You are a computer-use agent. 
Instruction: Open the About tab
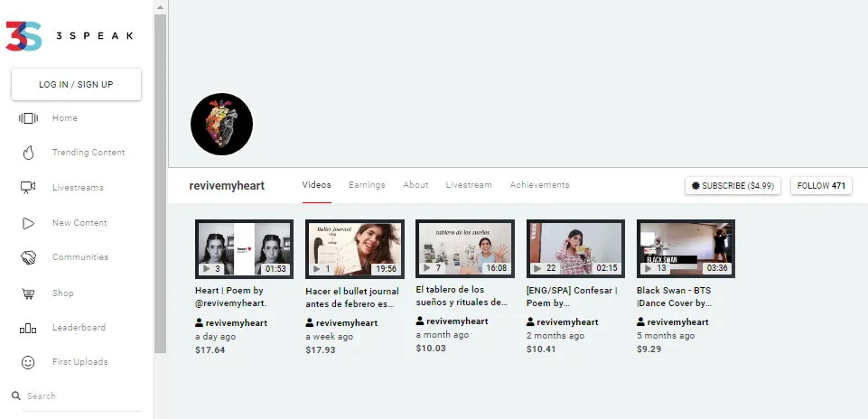415,185
